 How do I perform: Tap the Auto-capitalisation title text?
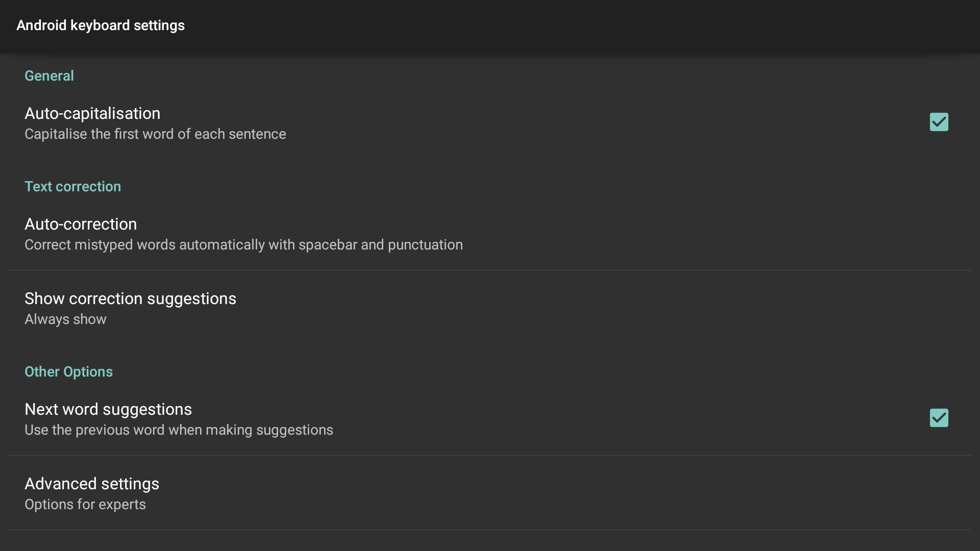click(92, 113)
